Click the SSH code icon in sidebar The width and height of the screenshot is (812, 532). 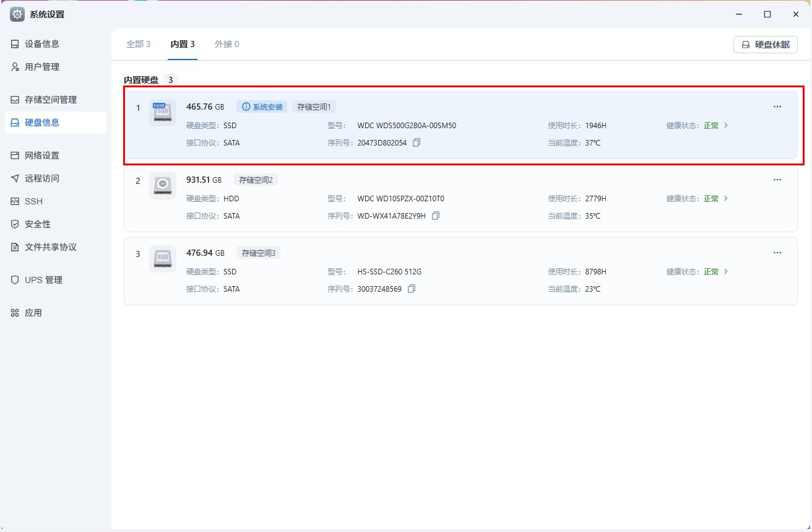point(15,201)
